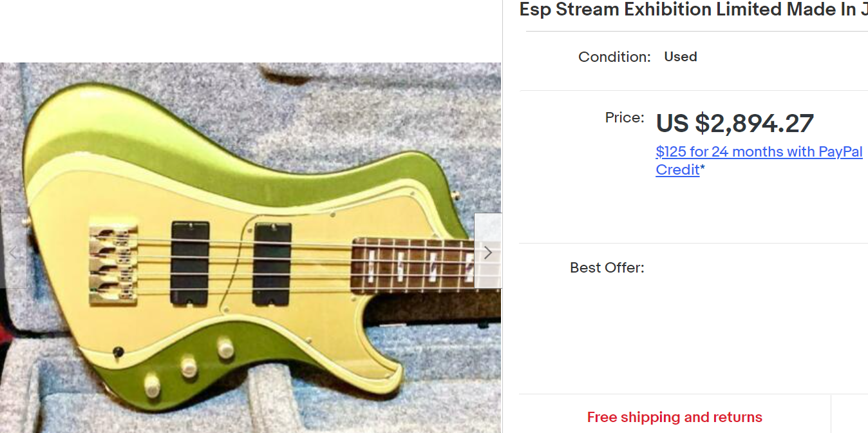Show the next product photo arrow
Screen dimensions: 868x433
point(487,251)
